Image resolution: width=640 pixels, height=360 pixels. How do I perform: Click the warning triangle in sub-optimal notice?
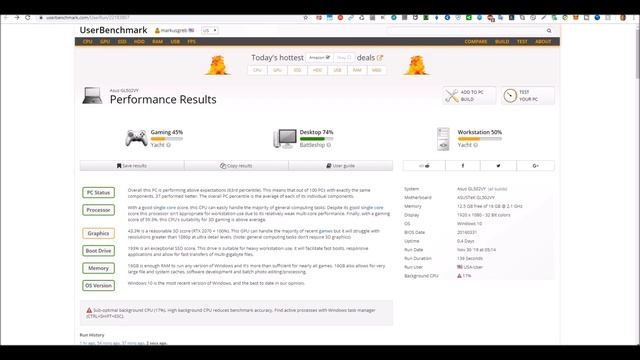pos(89,310)
